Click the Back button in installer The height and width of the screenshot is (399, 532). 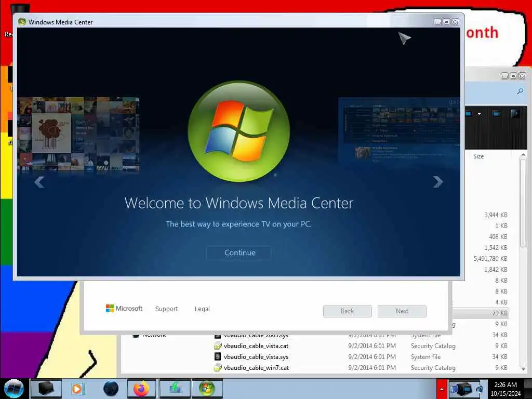348,311
